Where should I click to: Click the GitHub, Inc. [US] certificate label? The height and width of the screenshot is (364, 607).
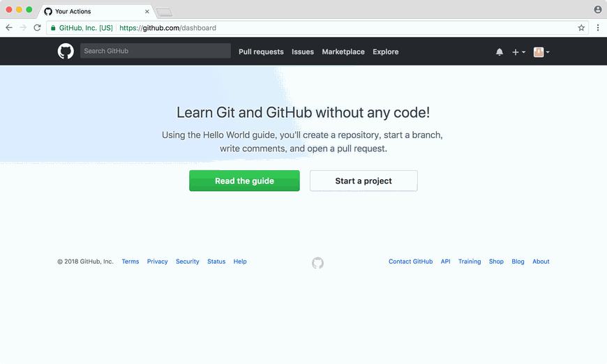[86, 28]
